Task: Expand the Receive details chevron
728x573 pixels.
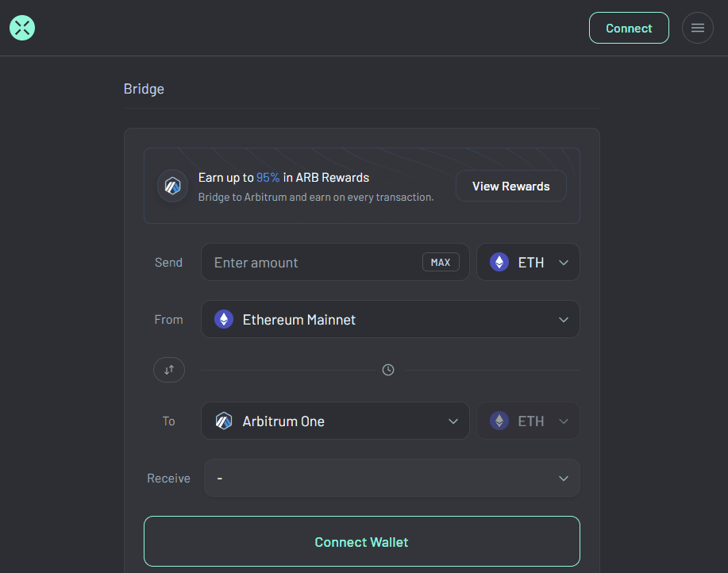Action: click(x=564, y=479)
